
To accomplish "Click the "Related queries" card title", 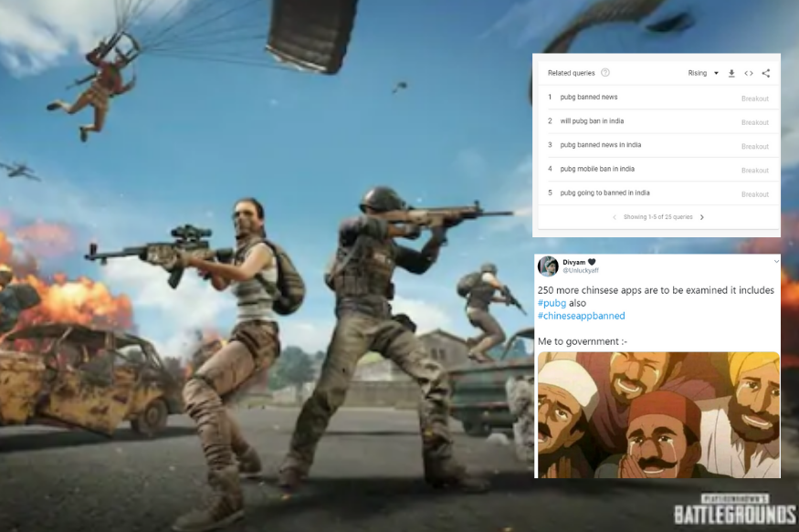I will pyautogui.click(x=572, y=73).
